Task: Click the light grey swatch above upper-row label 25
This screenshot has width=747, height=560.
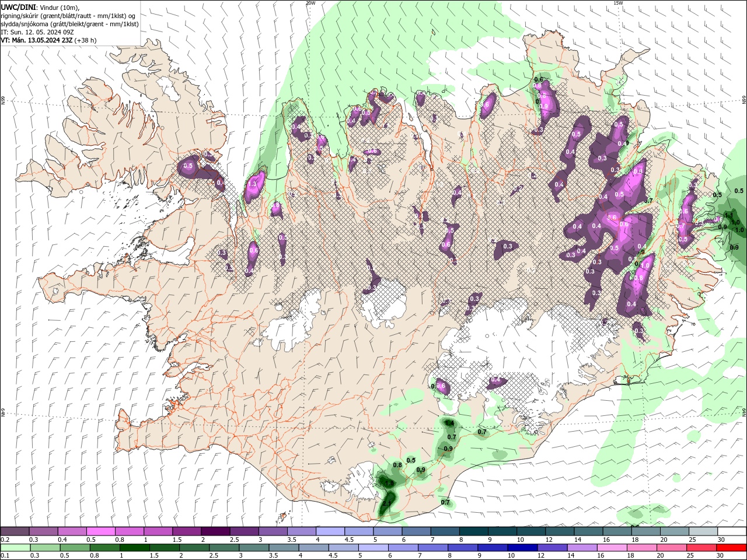Action: point(703,531)
